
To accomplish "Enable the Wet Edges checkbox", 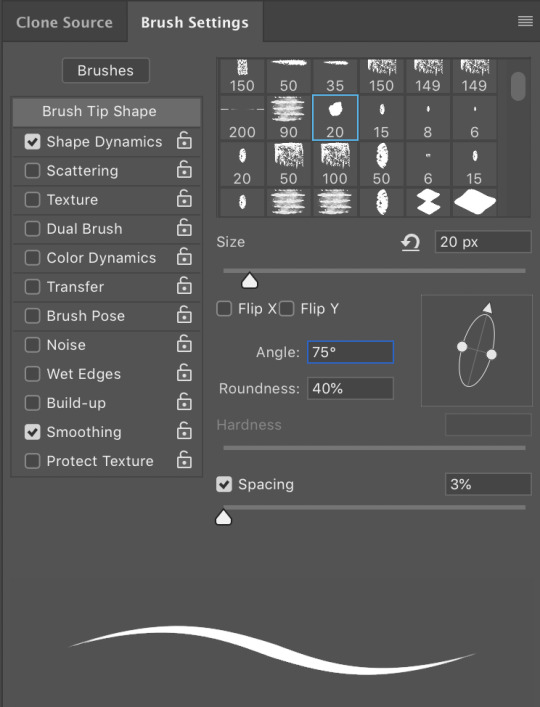I will (32, 374).
